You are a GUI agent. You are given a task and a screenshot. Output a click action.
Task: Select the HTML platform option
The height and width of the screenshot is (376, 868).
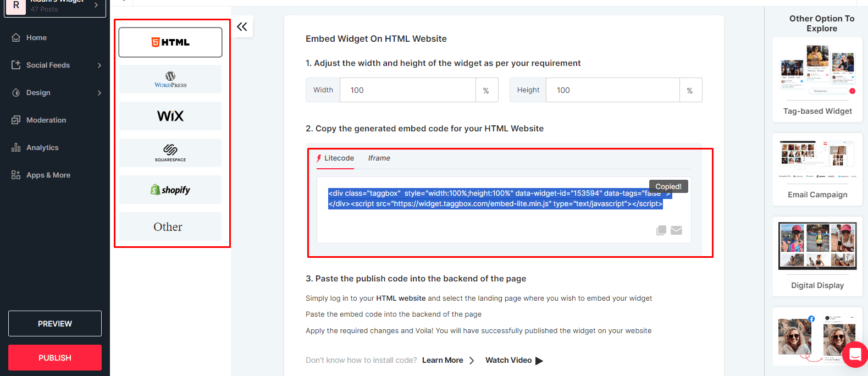click(x=170, y=42)
